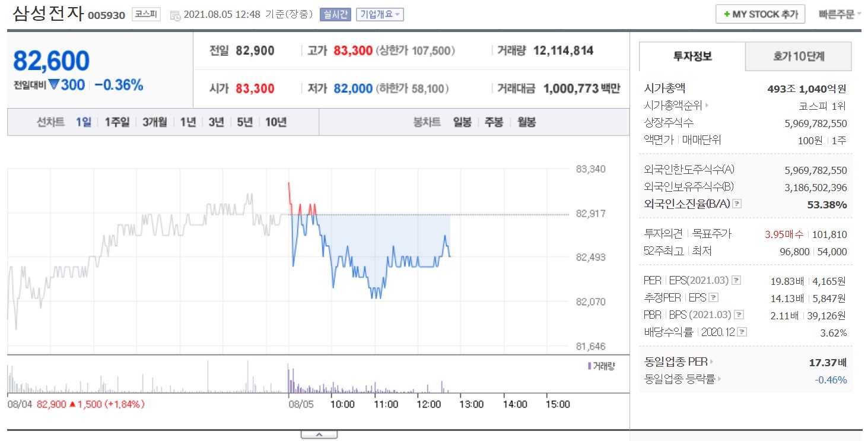Click the 동일업종 등락률 value -0.46%
Viewport: 868px width, 441px height.
pos(831,379)
